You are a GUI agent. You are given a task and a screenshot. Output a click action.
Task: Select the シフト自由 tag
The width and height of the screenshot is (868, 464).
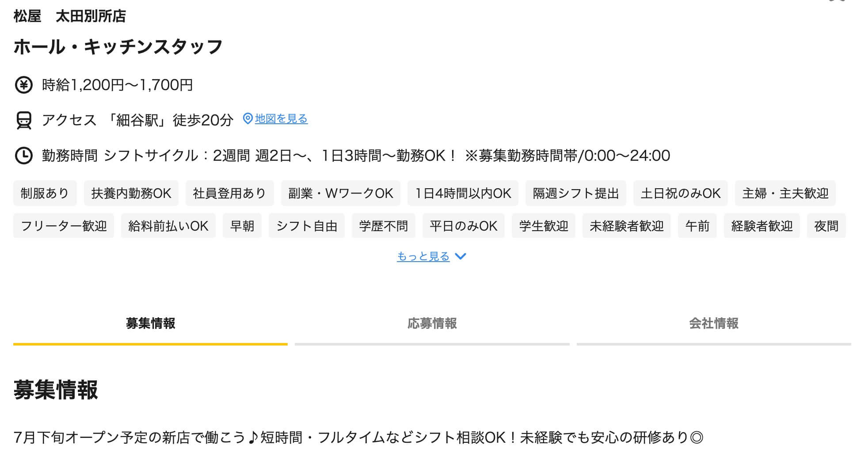click(307, 226)
